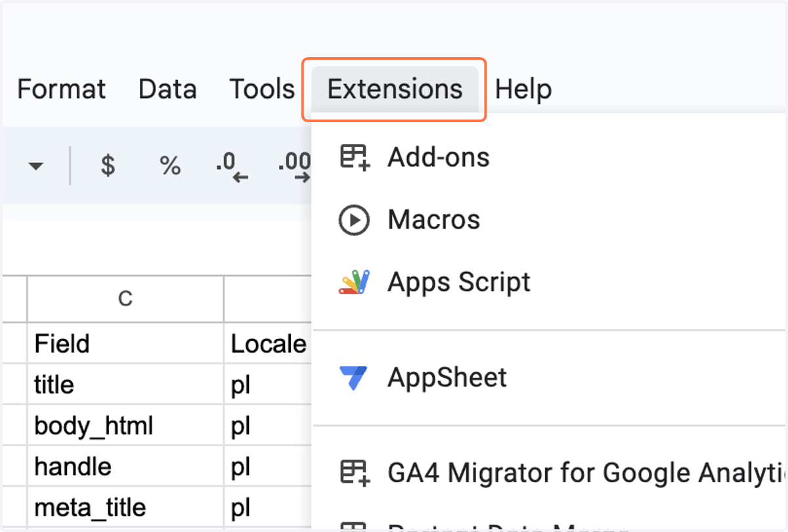The image size is (788, 532).
Task: Select the Locale header cell
Action: [x=268, y=343]
